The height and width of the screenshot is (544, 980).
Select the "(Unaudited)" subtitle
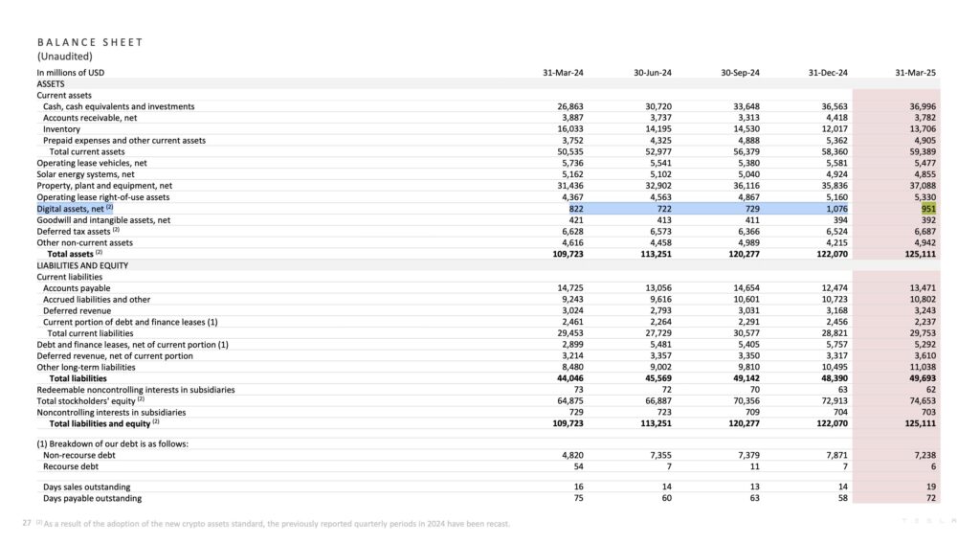point(64,57)
